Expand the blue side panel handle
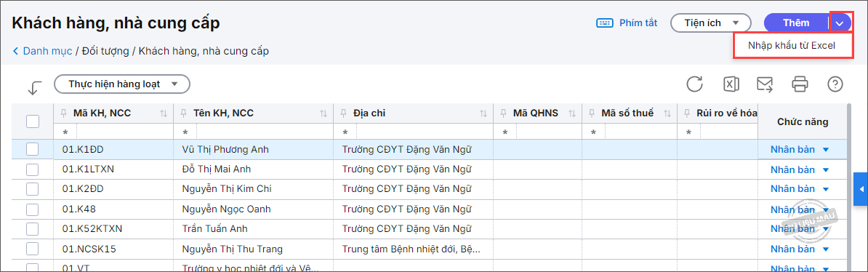This screenshot has height=272, width=868. coord(861,190)
